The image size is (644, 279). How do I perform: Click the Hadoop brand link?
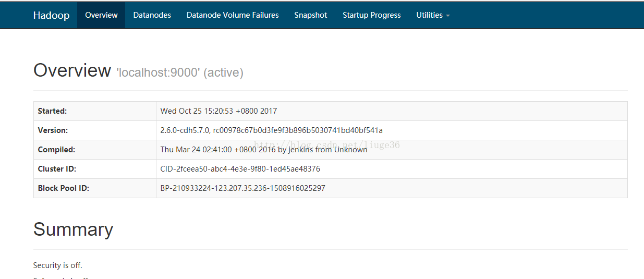pyautogui.click(x=51, y=15)
